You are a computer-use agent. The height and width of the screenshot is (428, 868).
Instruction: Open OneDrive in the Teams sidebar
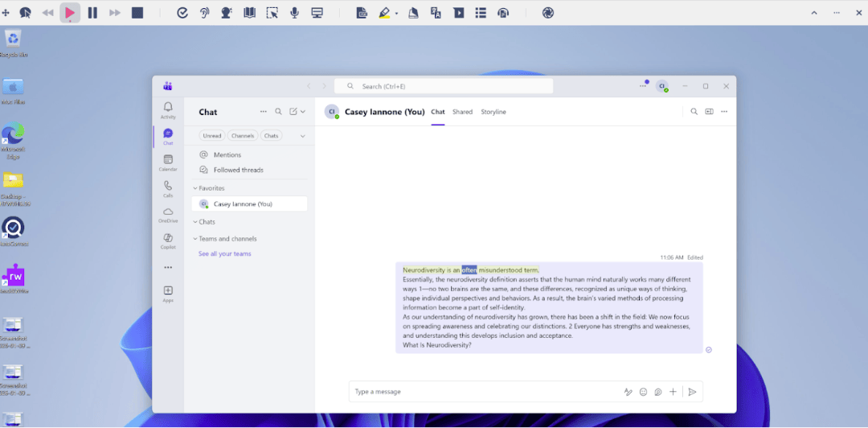[168, 215]
